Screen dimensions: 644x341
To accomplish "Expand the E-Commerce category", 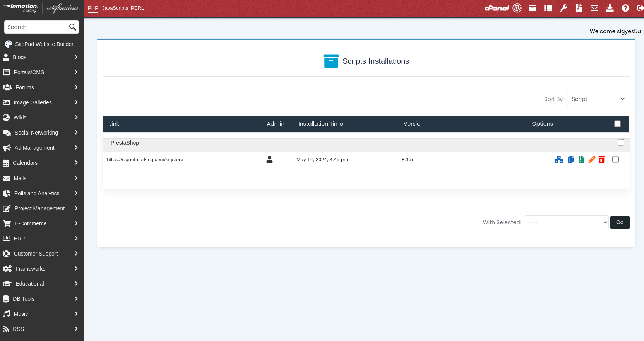I will click(x=42, y=223).
